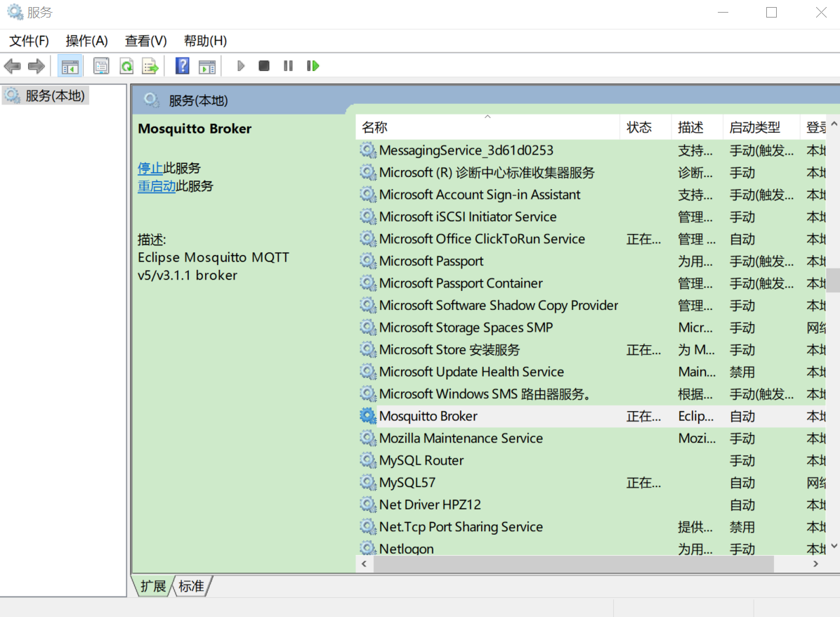
Task: Click gear icon beside MySQL57
Action: tap(367, 483)
